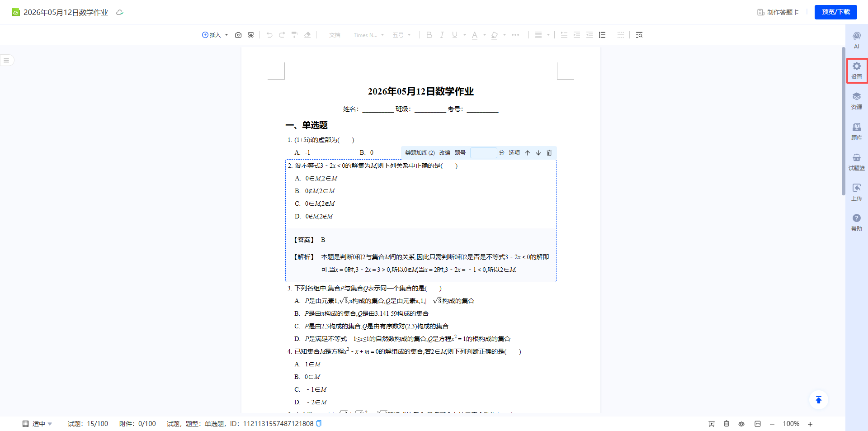
Task: Toggle the page-width fit icon in status bar
Action: point(758,424)
